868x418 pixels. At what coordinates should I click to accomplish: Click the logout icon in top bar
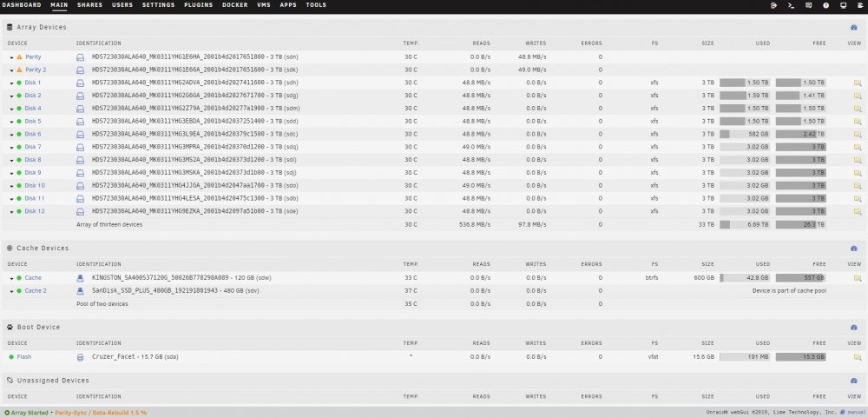tap(774, 5)
